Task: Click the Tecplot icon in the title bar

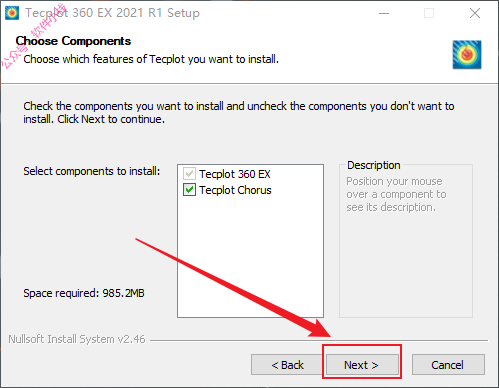Action: (12, 13)
